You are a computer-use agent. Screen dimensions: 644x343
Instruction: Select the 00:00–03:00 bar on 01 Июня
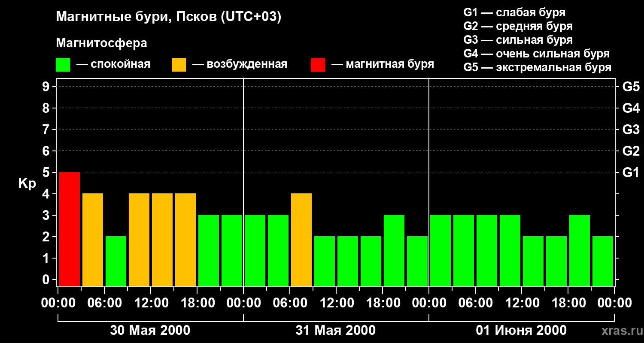(440, 250)
